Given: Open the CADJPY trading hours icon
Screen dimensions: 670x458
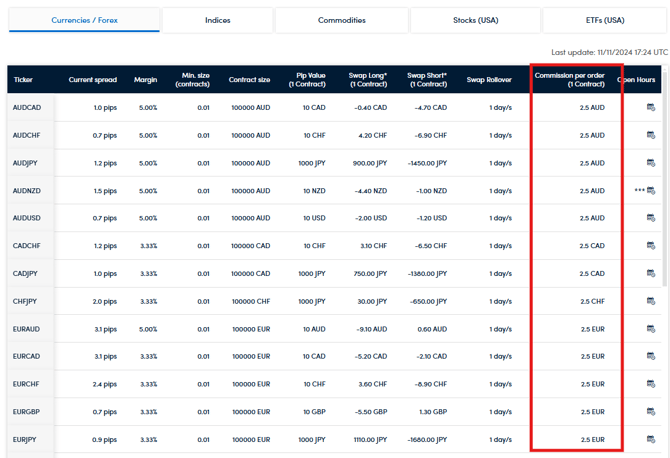Looking at the screenshot, I should 651,273.
